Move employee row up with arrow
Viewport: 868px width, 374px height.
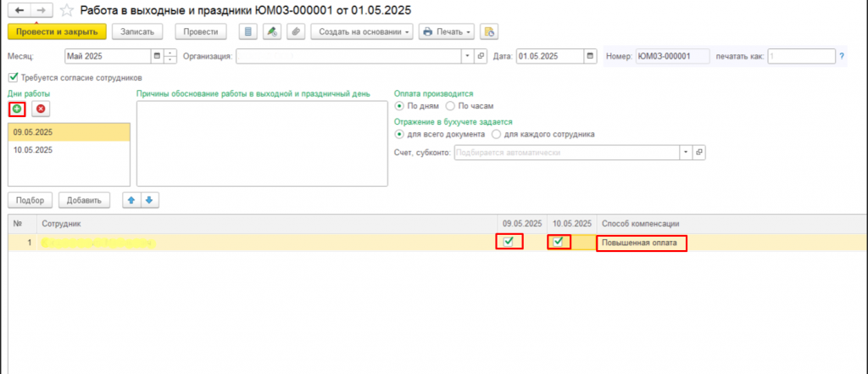click(x=131, y=201)
